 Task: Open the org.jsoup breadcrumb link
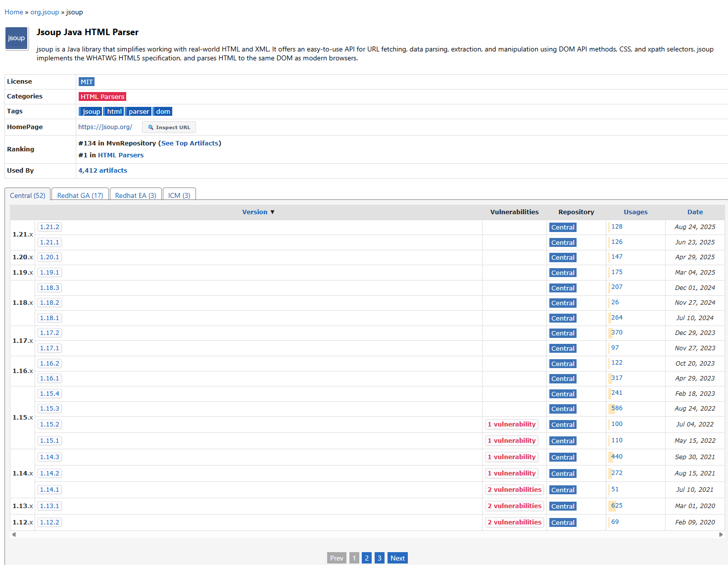[45, 12]
